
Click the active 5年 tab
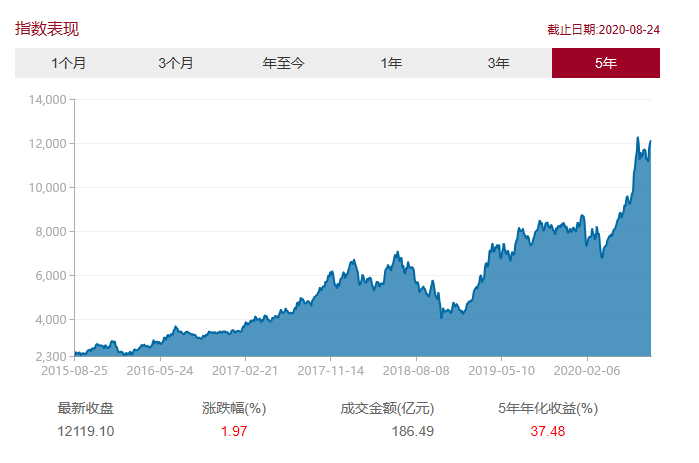[x=606, y=63]
